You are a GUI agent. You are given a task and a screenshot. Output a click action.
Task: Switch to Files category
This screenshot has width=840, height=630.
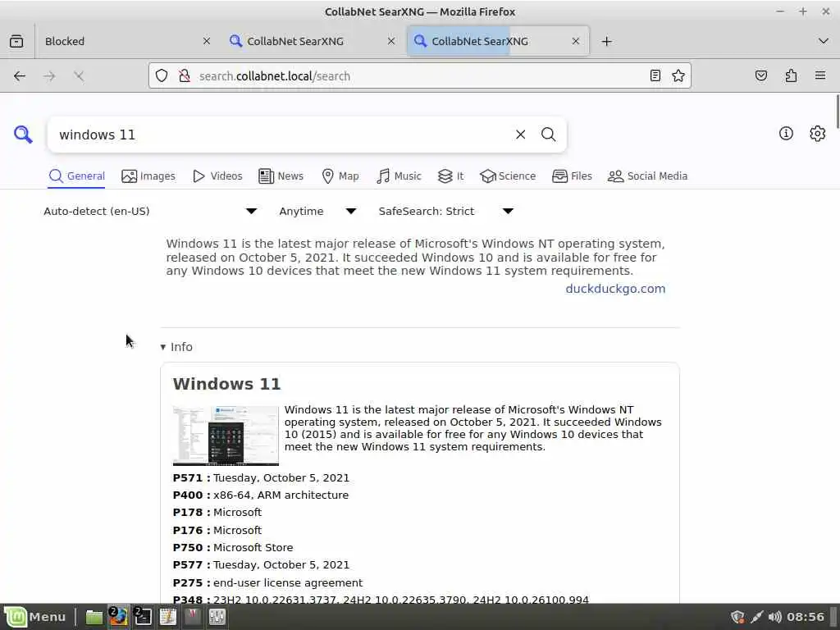click(572, 176)
